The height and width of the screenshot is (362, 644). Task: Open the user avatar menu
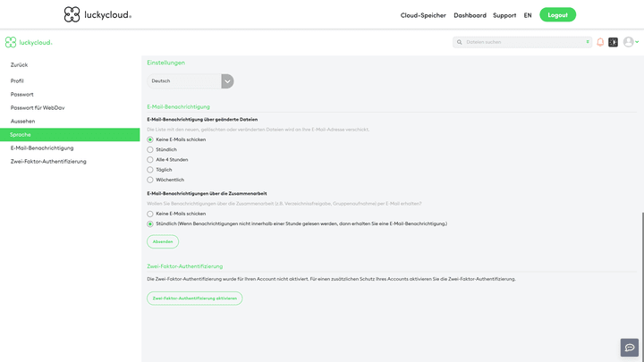click(630, 42)
